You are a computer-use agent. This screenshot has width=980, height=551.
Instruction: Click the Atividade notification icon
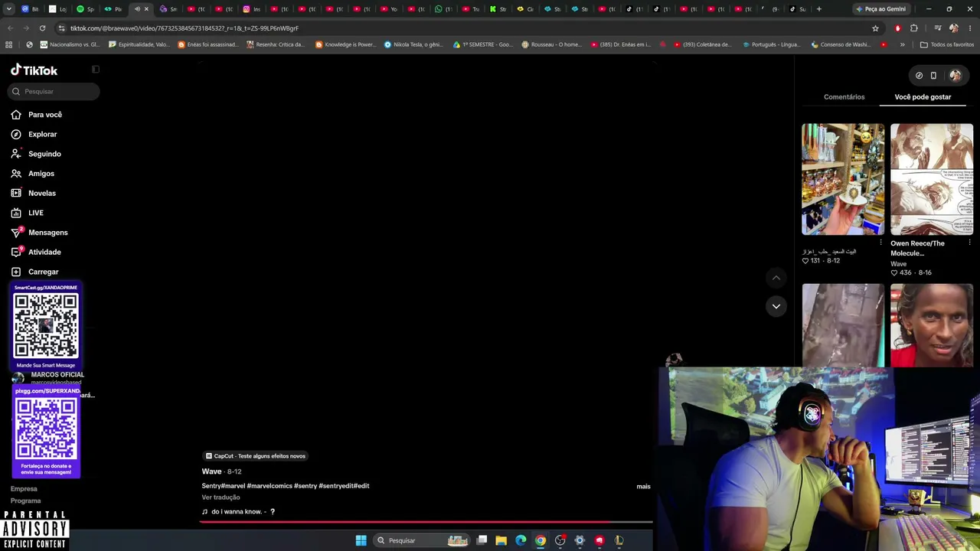coord(16,252)
